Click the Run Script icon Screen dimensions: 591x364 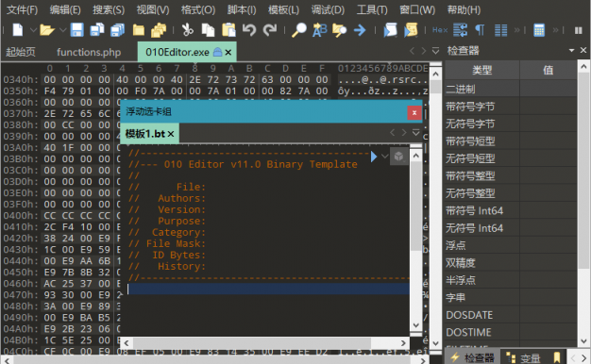pyautogui.click(x=390, y=30)
